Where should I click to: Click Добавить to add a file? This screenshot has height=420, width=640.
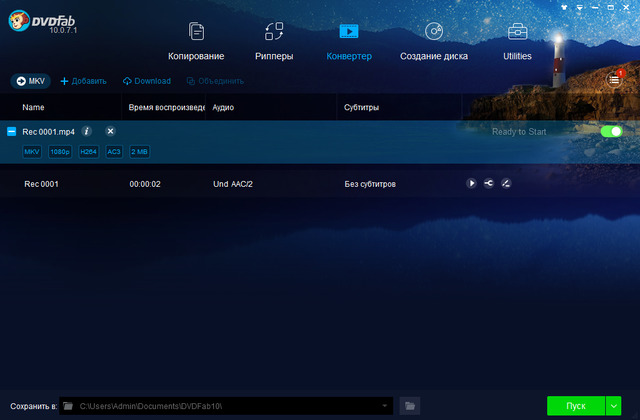click(84, 81)
